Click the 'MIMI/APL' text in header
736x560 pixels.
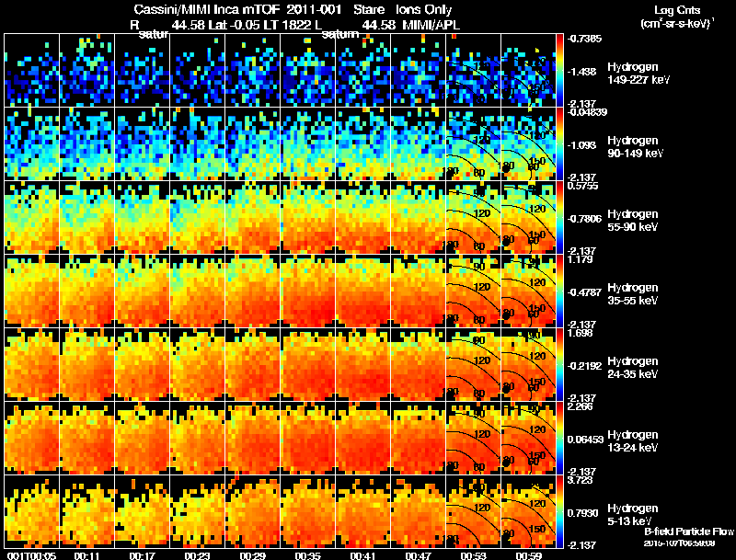click(431, 26)
